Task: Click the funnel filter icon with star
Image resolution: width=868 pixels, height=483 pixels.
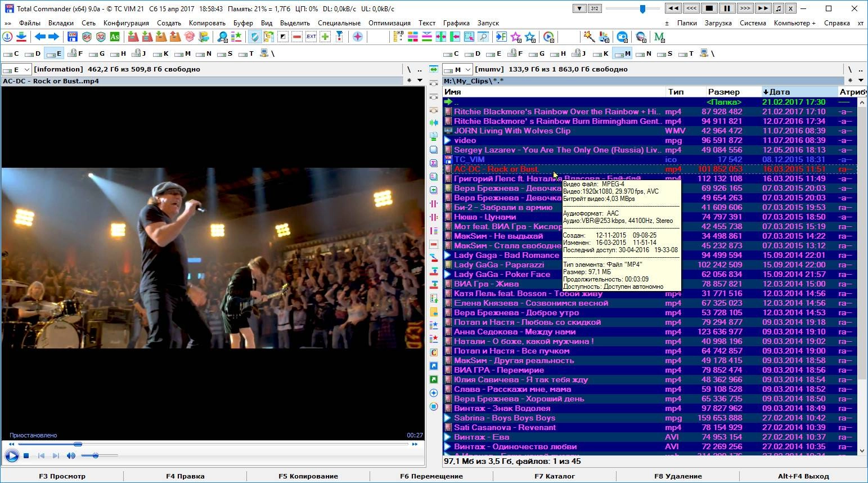Action: [x=339, y=37]
